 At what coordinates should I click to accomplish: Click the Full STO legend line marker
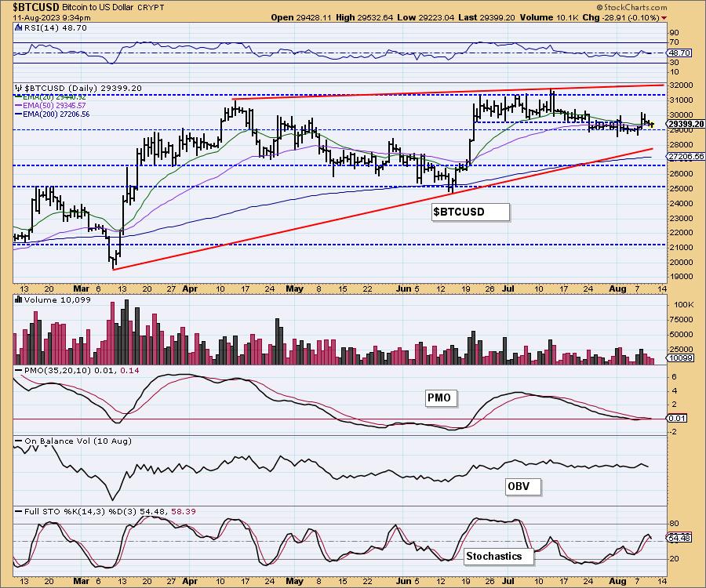[19, 511]
